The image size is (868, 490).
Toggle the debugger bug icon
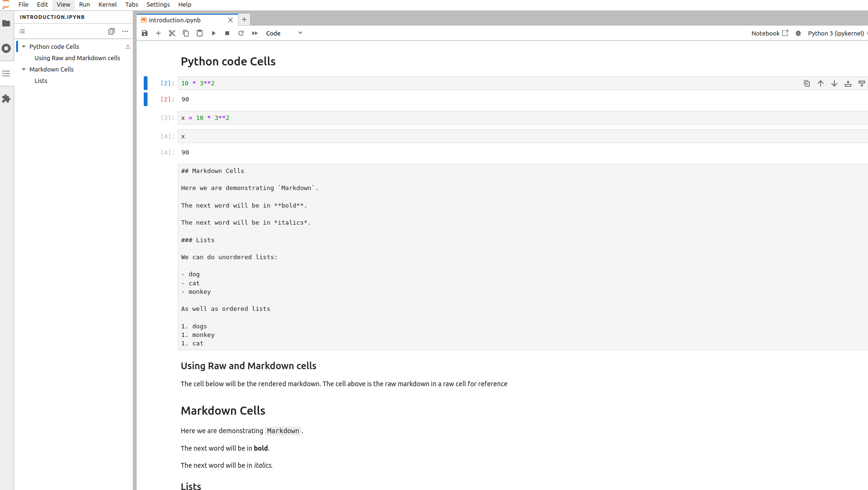pyautogui.click(x=798, y=33)
